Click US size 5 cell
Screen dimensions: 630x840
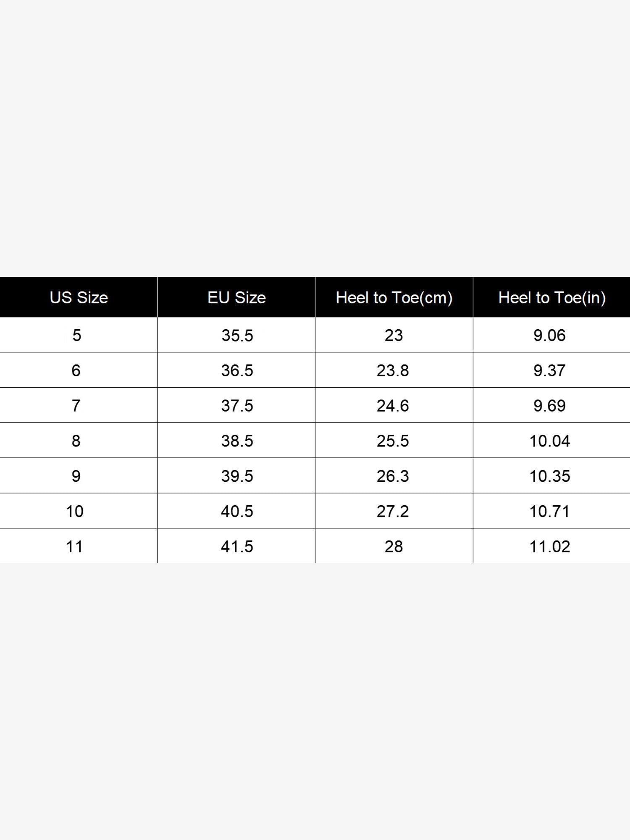79,335
